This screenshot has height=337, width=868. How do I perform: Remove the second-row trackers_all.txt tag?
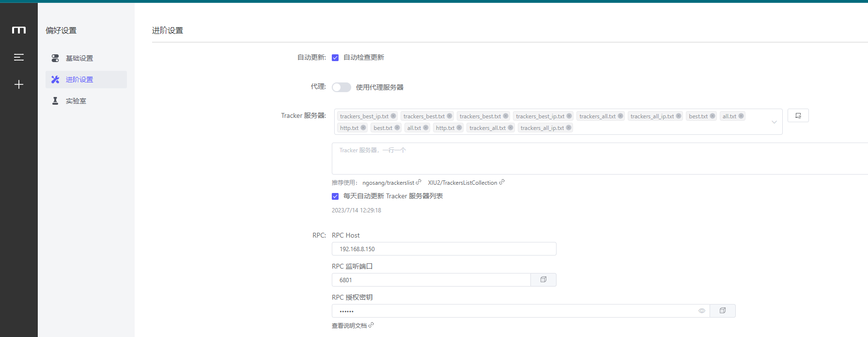click(511, 128)
